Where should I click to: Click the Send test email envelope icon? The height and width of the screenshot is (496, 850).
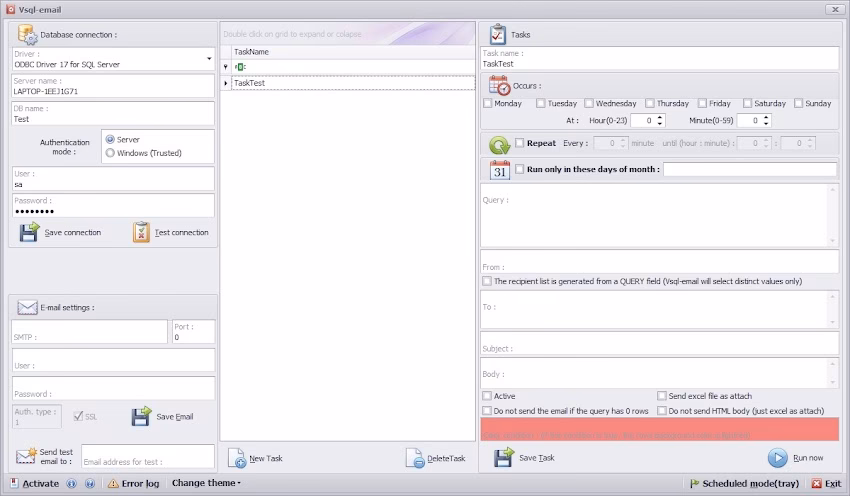(x=26, y=456)
